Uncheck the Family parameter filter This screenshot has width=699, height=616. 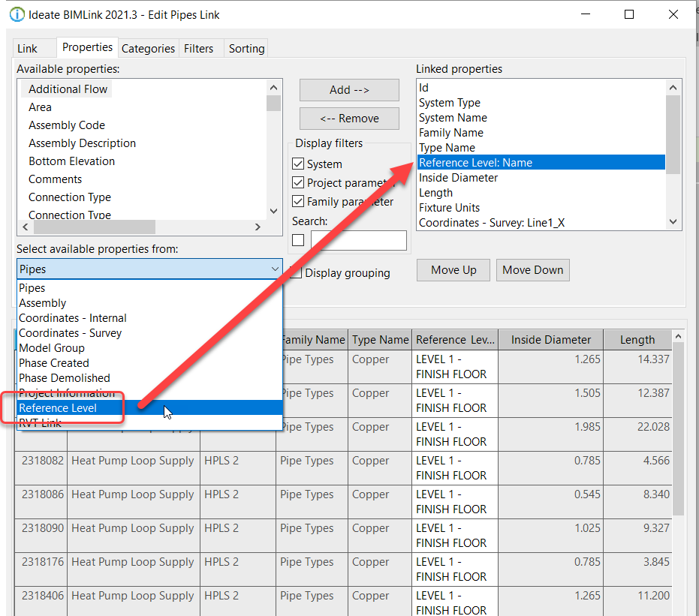[297, 200]
